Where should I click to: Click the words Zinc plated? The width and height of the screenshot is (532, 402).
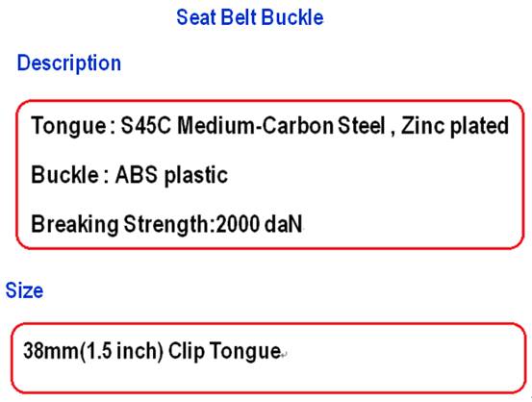coord(455,126)
